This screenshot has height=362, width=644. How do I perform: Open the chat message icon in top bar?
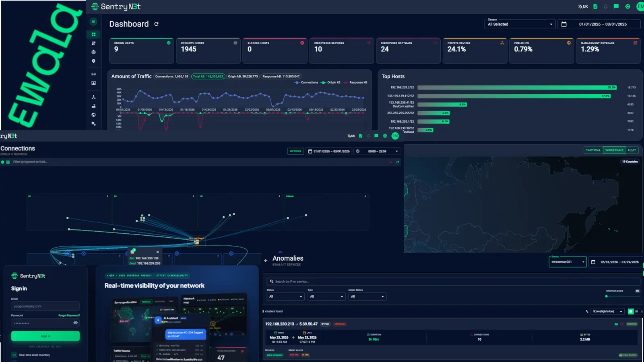[616, 6]
